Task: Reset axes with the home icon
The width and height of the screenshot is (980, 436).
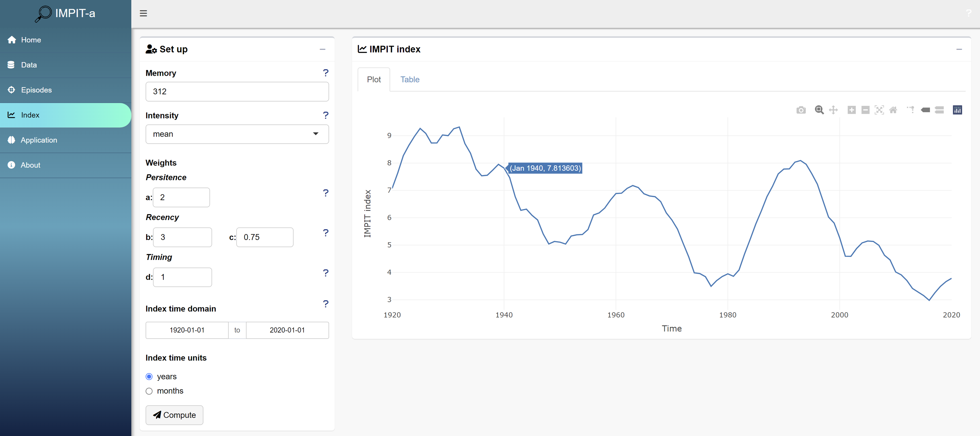Action: (893, 110)
